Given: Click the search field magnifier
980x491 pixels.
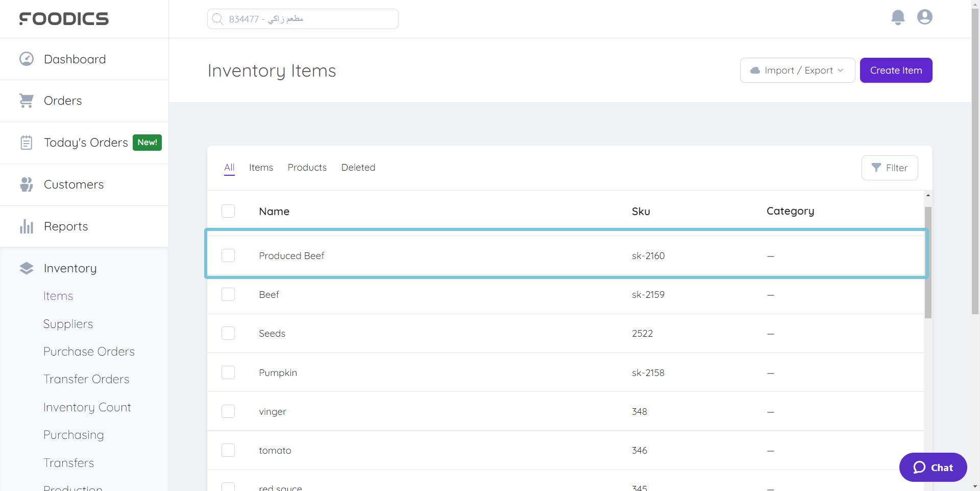Looking at the screenshot, I should (x=217, y=18).
